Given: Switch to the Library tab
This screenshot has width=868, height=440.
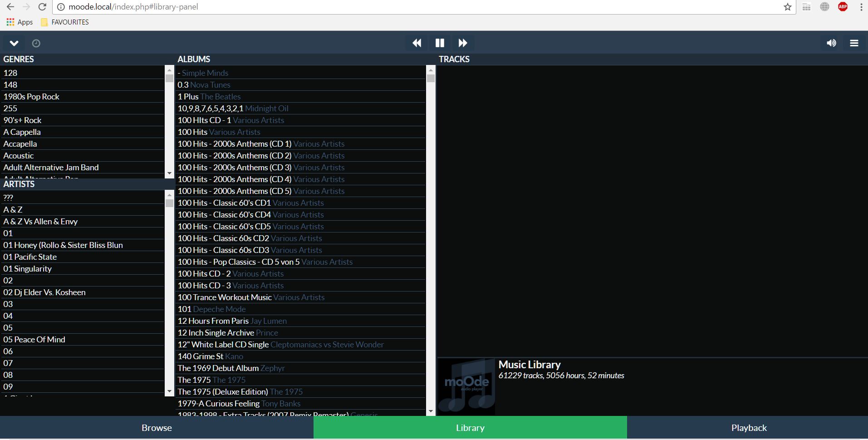Looking at the screenshot, I should [x=470, y=428].
